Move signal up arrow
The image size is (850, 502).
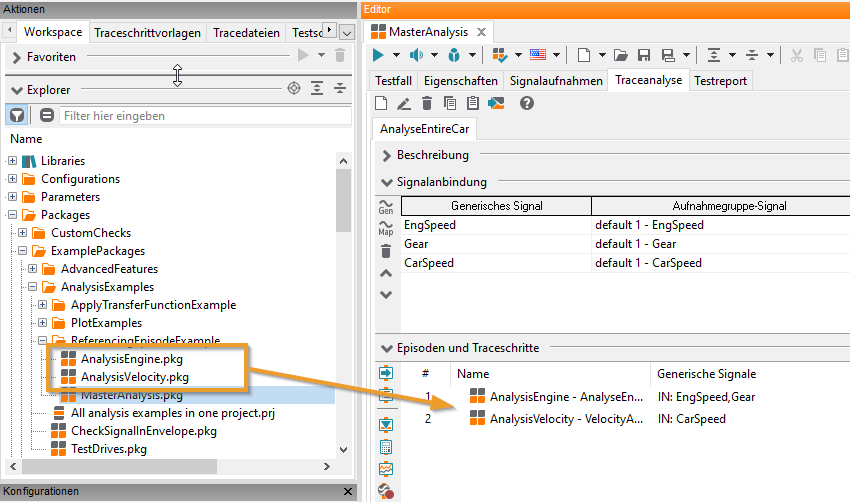click(x=386, y=274)
